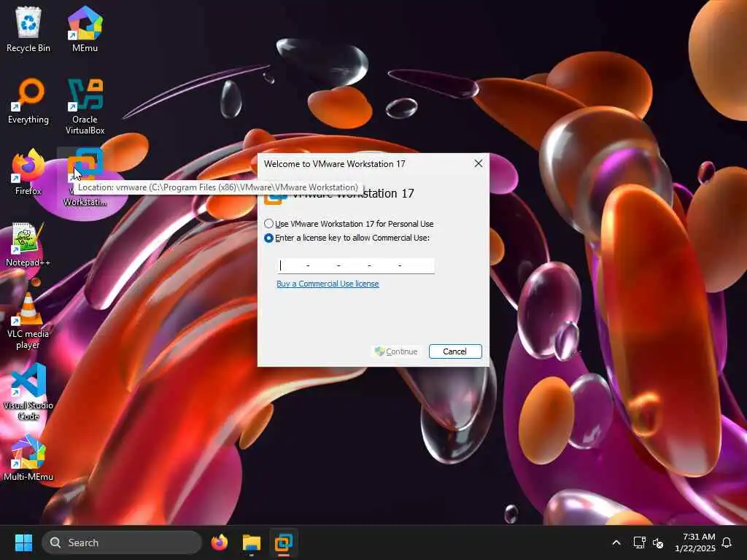Click the VMware logo in the dialog
The image size is (747, 560).
pyautogui.click(x=275, y=199)
